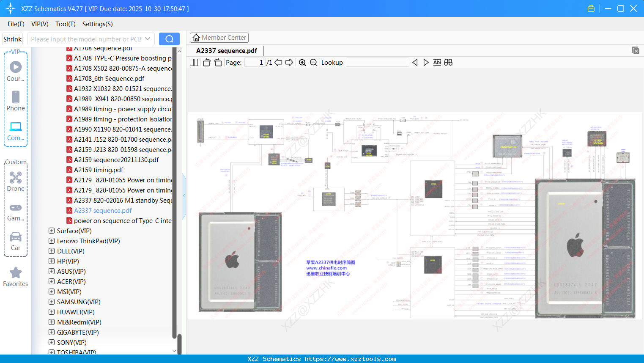Click the Page number field
This screenshot has width=644, height=363.
(255, 63)
